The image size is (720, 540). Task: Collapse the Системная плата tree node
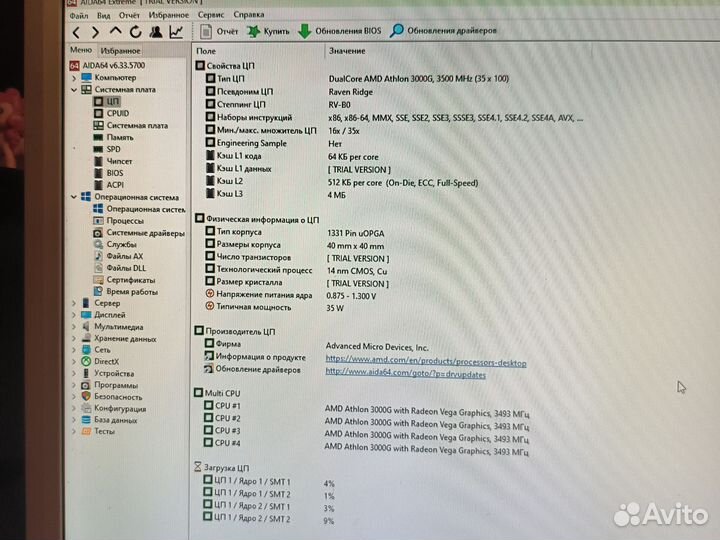tap(73, 89)
